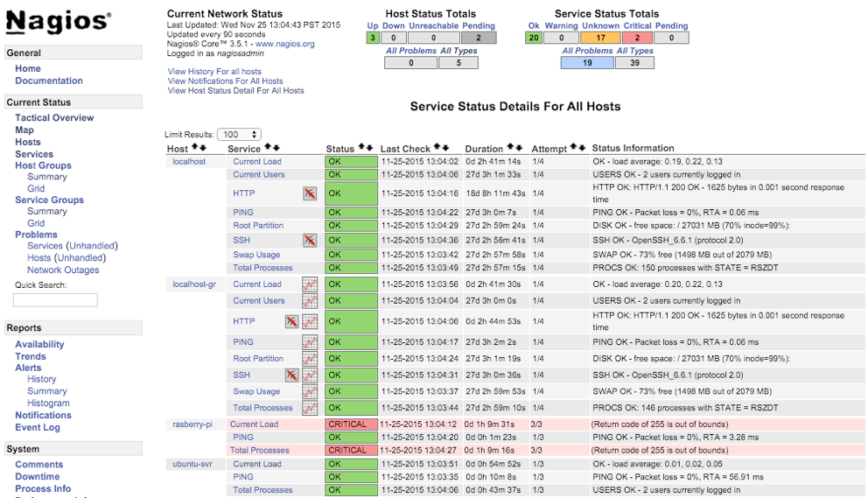Open Tactical Overview in the sidebar
This screenshot has height=498, width=868.
click(54, 118)
